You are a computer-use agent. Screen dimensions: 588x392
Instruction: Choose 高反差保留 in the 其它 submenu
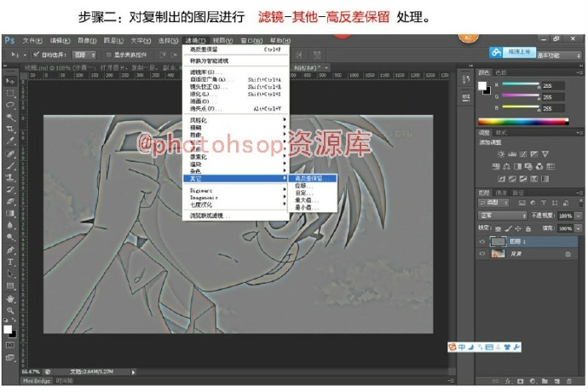[312, 179]
